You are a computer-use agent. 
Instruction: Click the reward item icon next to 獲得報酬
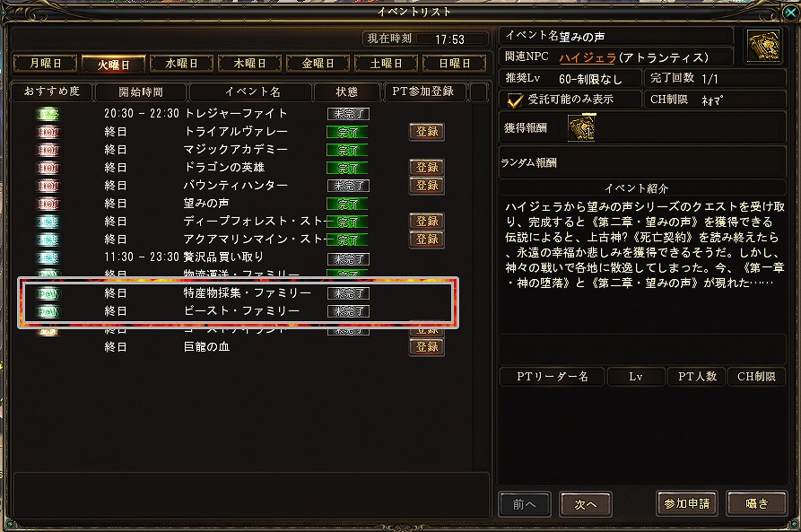click(581, 127)
